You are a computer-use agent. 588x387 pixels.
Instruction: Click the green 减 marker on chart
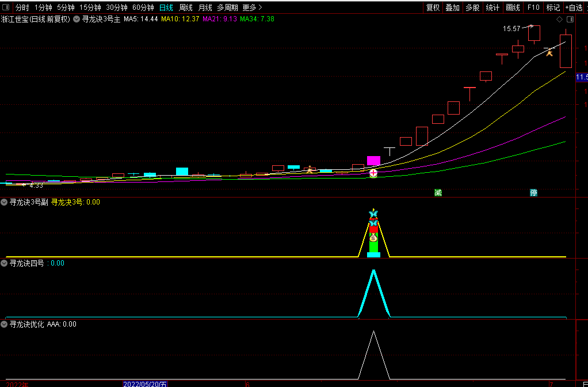[x=438, y=192]
